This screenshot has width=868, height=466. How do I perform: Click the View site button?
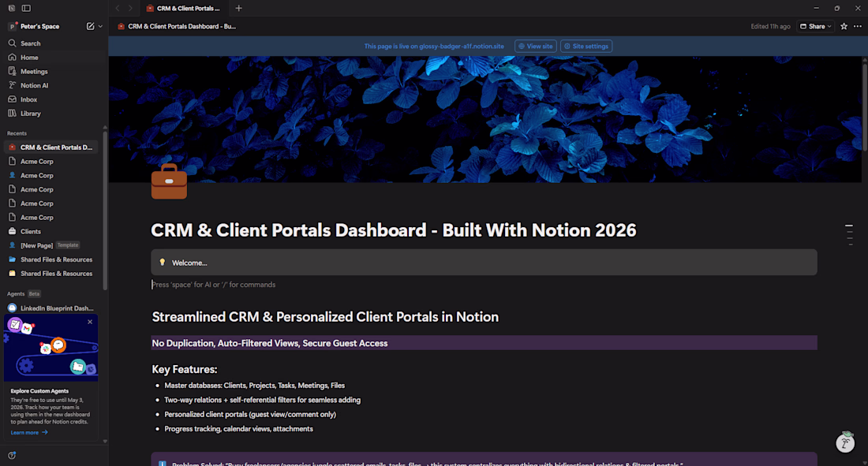point(535,46)
